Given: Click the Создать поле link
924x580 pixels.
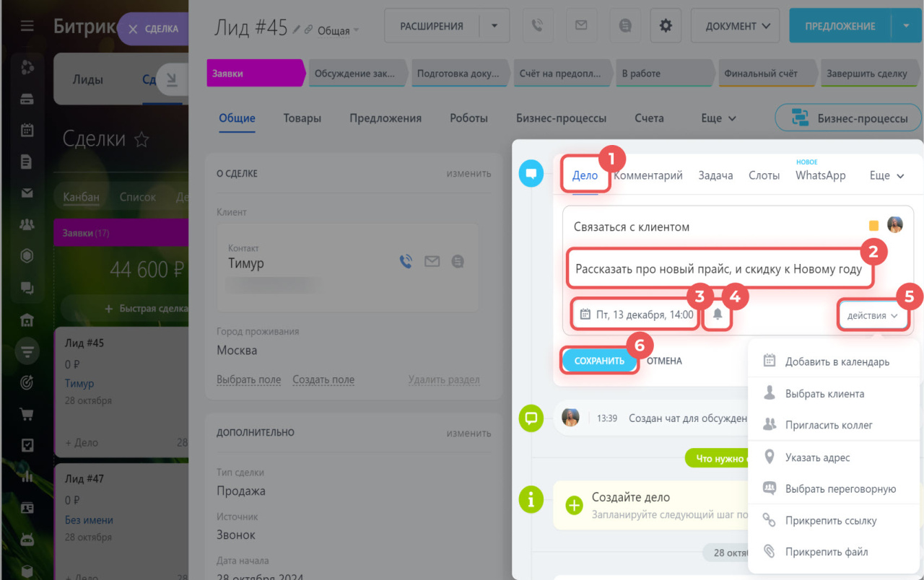Looking at the screenshot, I should pos(323,379).
